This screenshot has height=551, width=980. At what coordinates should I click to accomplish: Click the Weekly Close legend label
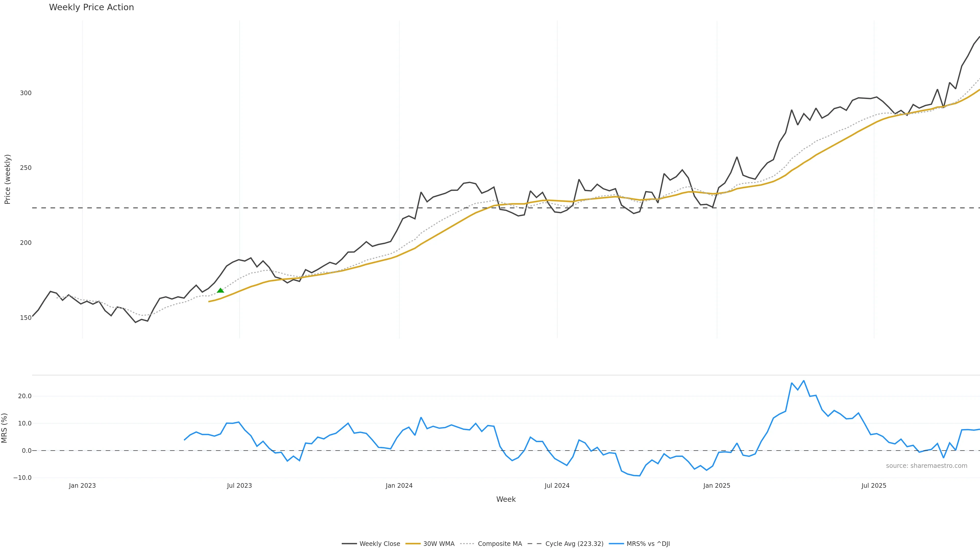tap(380, 544)
